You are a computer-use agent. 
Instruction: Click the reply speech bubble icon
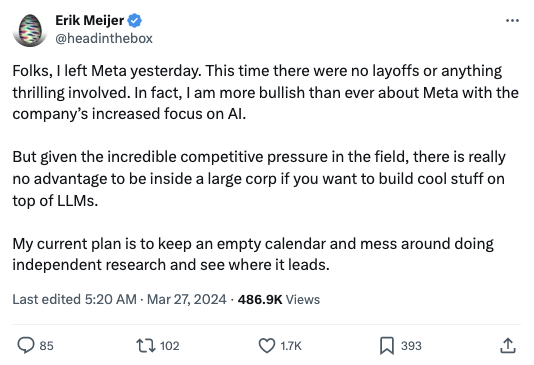coord(26,345)
